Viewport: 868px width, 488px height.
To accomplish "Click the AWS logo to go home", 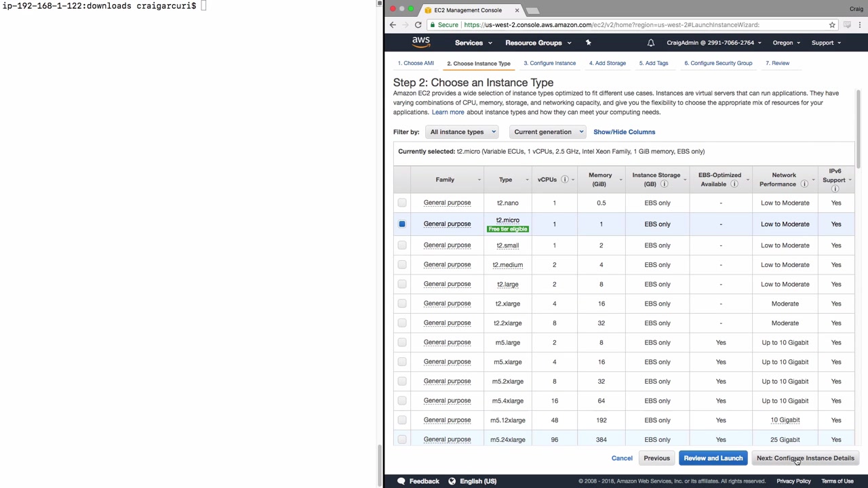I will (x=421, y=42).
